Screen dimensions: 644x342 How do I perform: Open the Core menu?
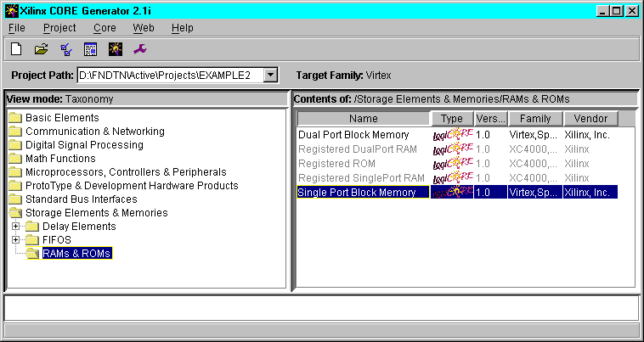(105, 28)
